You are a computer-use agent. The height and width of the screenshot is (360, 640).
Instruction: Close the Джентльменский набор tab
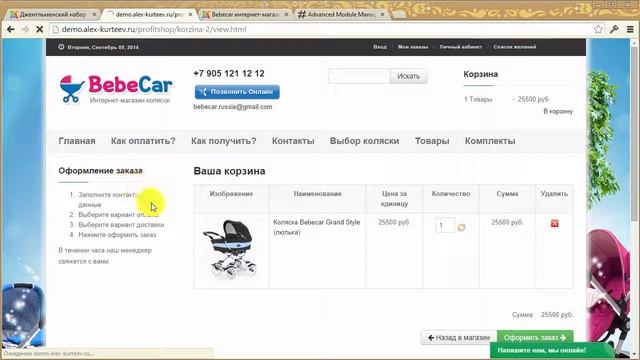click(x=94, y=14)
